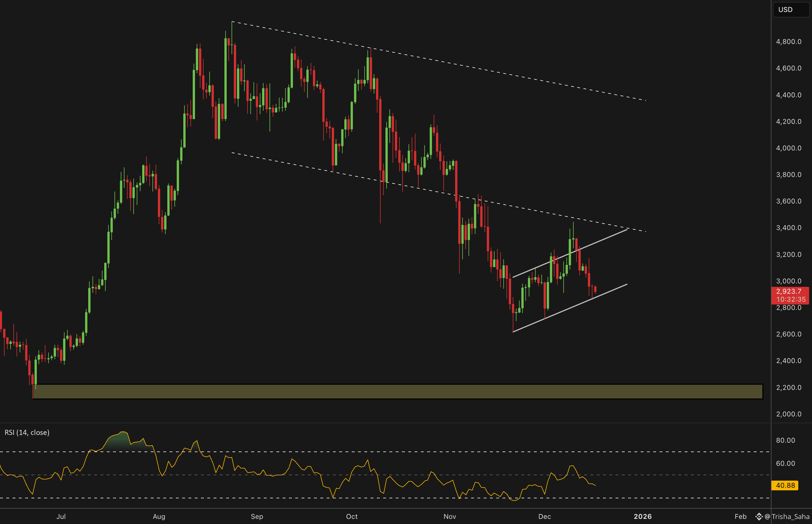This screenshot has height=524, width=812.
Task: Click the Sep month marker on time axis
Action: pyautogui.click(x=257, y=517)
